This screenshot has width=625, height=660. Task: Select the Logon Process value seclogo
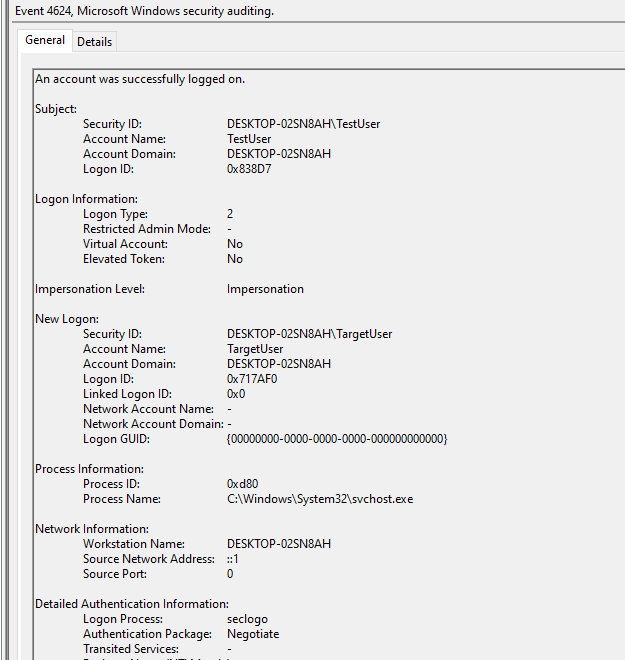coord(247,619)
